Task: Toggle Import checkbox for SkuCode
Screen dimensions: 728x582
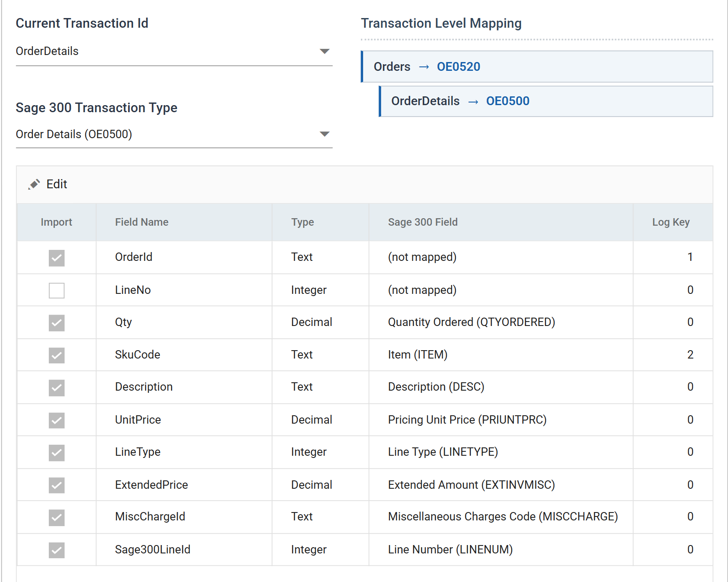Action: [x=57, y=355]
